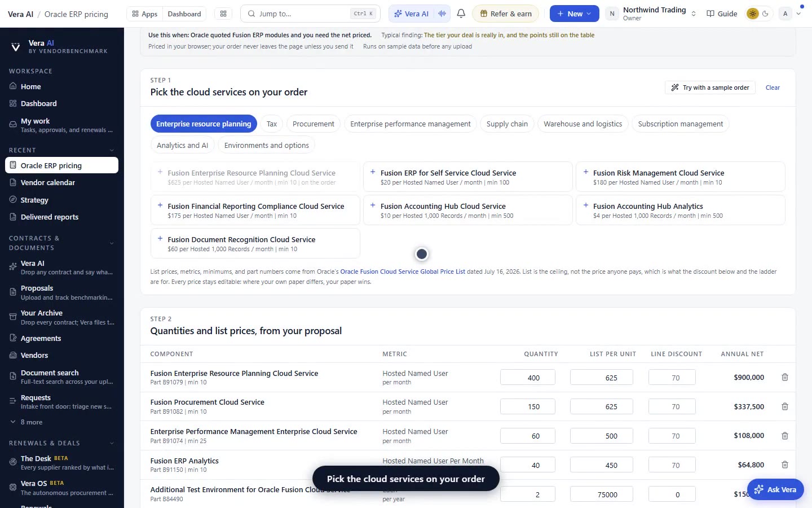Open the Guide link in top bar

(722, 14)
